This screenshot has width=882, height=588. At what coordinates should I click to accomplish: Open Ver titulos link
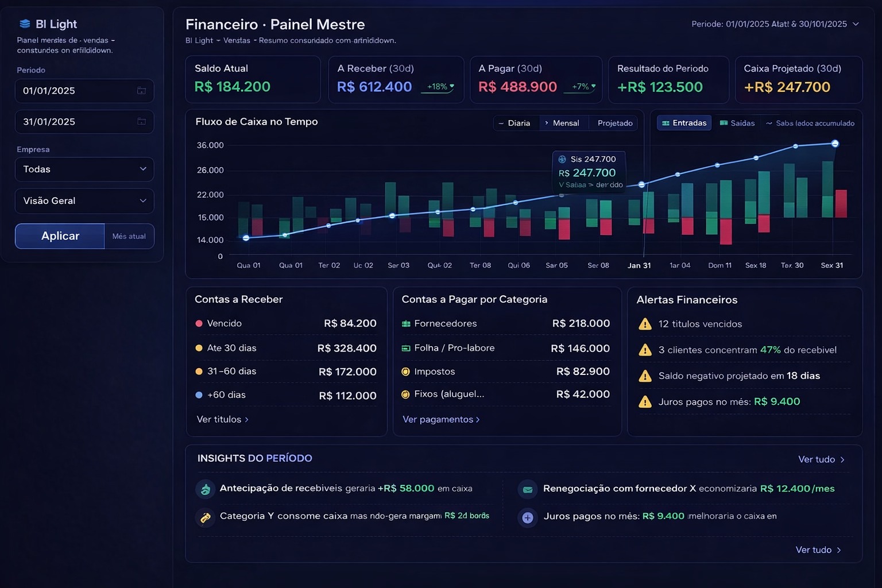[x=223, y=420]
